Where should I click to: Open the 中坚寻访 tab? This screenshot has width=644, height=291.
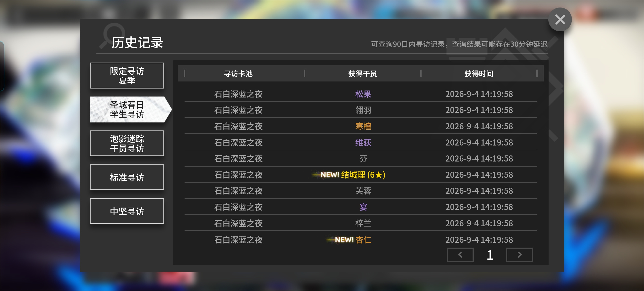click(127, 211)
